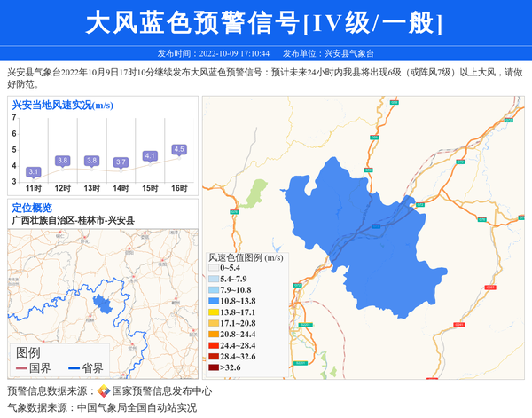Click the 3.7 data label at 14时
This screenshot has height=418, width=532.
pos(121,162)
